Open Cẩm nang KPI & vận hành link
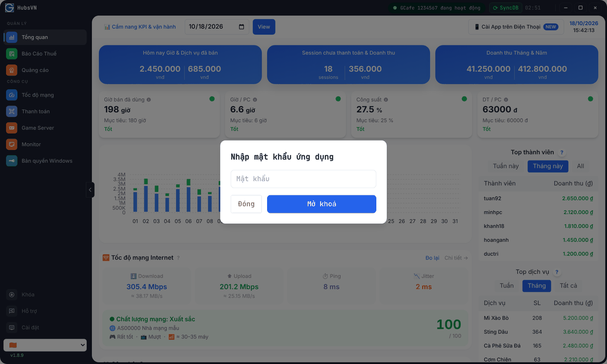This screenshot has height=364, width=607. [x=140, y=26]
